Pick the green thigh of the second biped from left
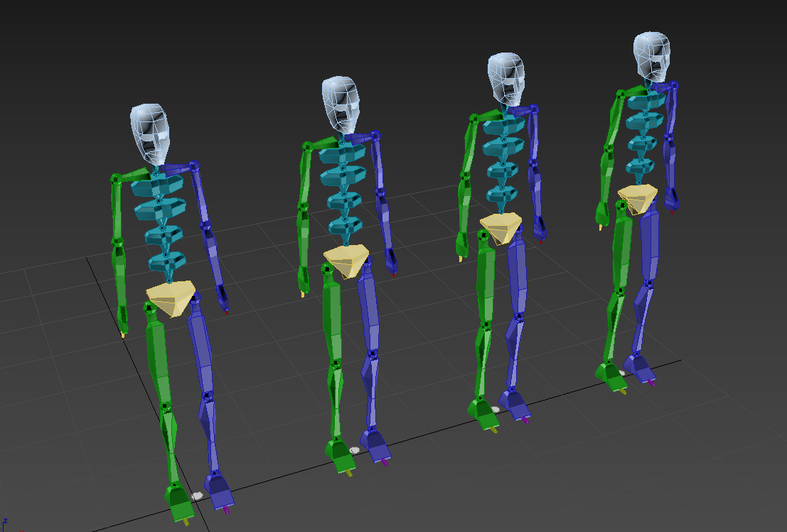 click(332, 320)
